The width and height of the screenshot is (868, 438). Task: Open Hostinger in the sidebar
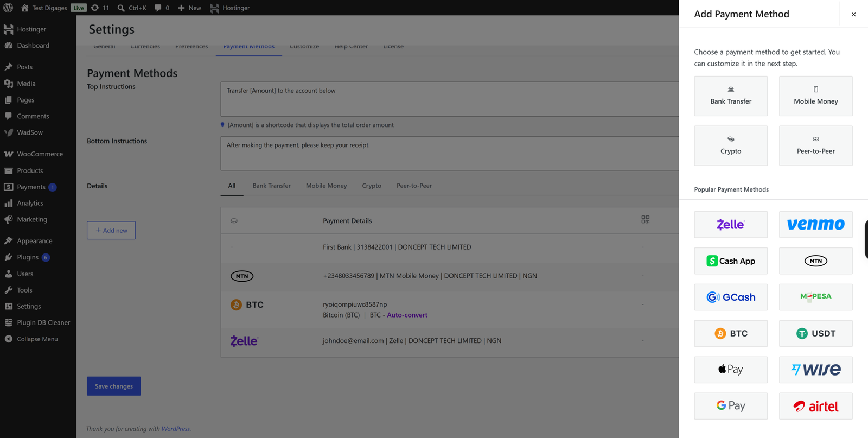pos(38,29)
